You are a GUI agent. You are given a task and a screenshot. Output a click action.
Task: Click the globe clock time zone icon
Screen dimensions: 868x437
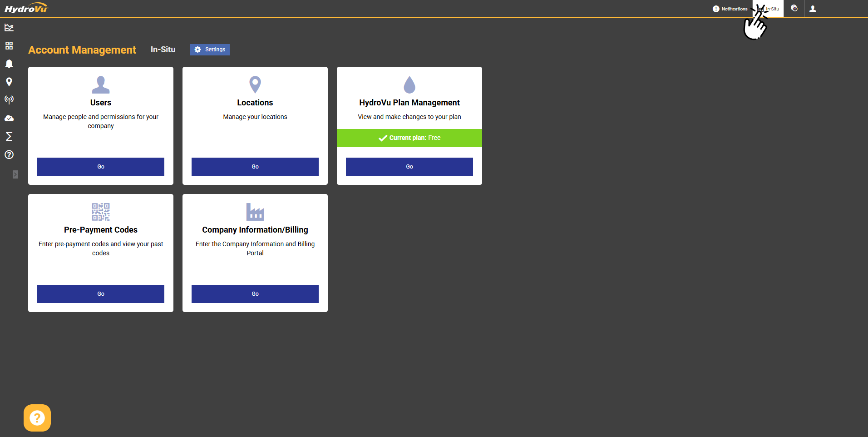pos(794,8)
